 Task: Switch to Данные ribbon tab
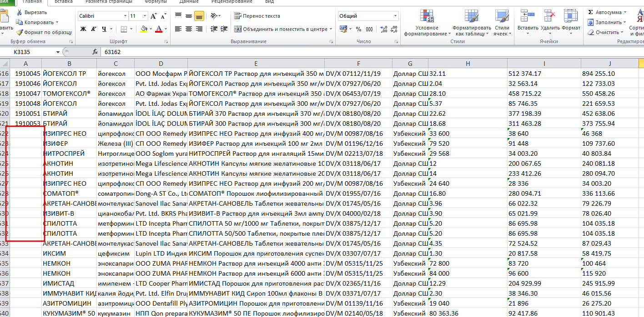tap(190, 2)
